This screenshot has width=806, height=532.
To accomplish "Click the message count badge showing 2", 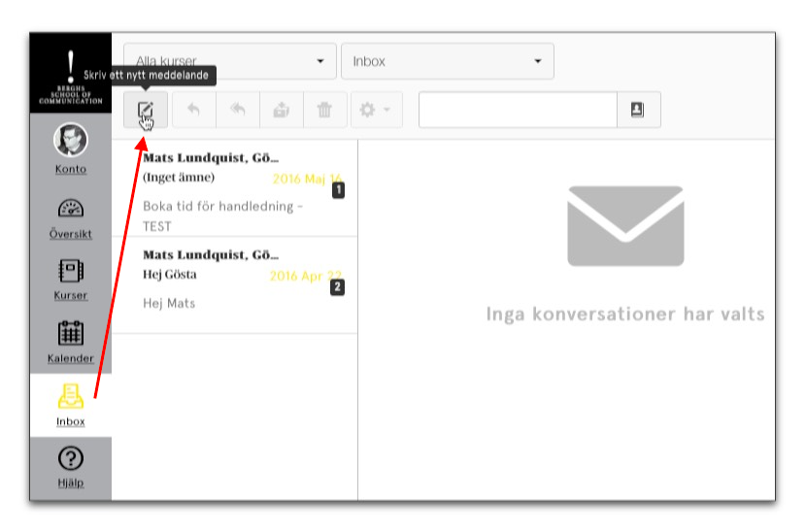I will click(337, 286).
